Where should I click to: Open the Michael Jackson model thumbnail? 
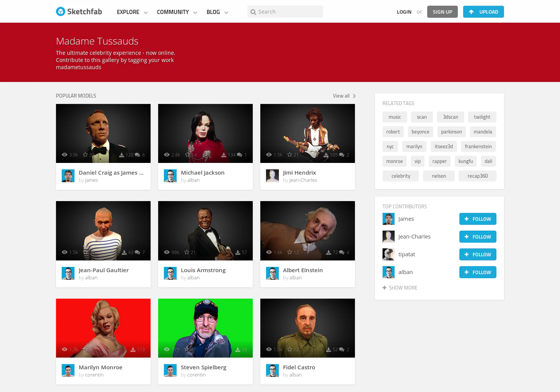pyautogui.click(x=205, y=133)
